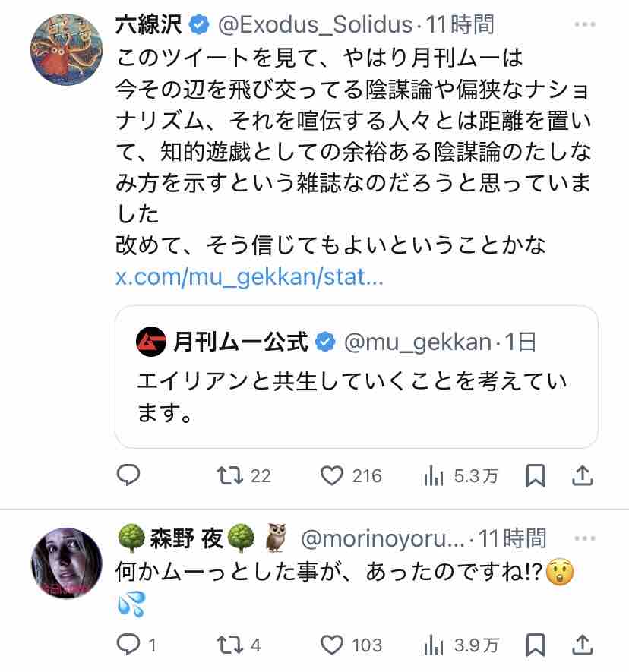View 六線沢's octopus profile avatar
The height and width of the screenshot is (672, 629).
66,49
